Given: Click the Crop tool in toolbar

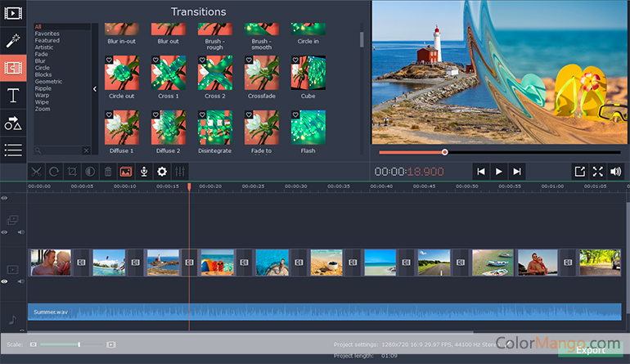Looking at the screenshot, I should tap(72, 172).
